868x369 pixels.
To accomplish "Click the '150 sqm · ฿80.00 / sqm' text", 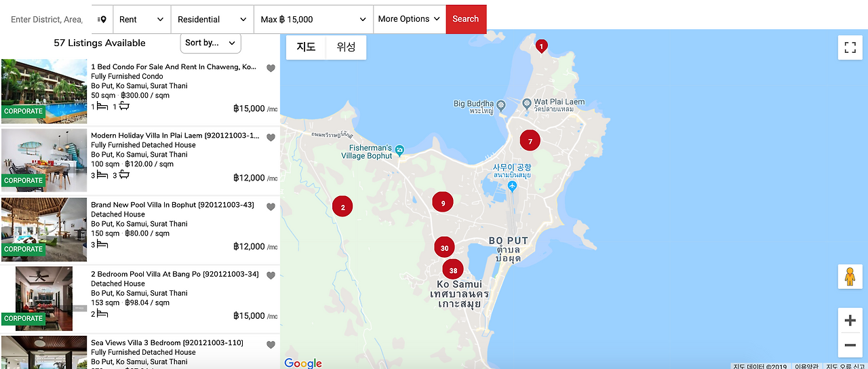I will tap(130, 233).
